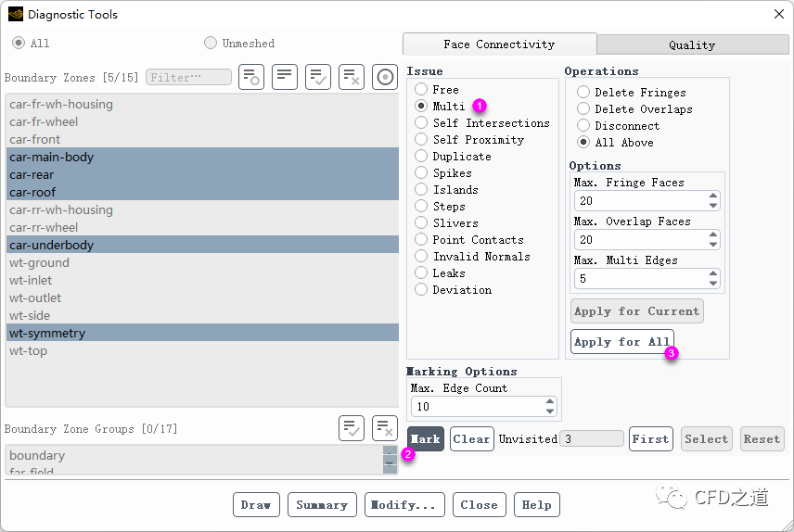Viewport: 794px width, 532px height.
Task: Increase Max. Fringe Faces with up arrow
Action: tap(713, 196)
